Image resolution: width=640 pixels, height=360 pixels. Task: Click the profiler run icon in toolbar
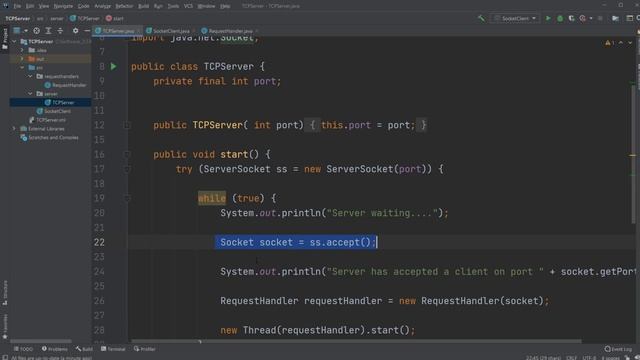coord(582,18)
